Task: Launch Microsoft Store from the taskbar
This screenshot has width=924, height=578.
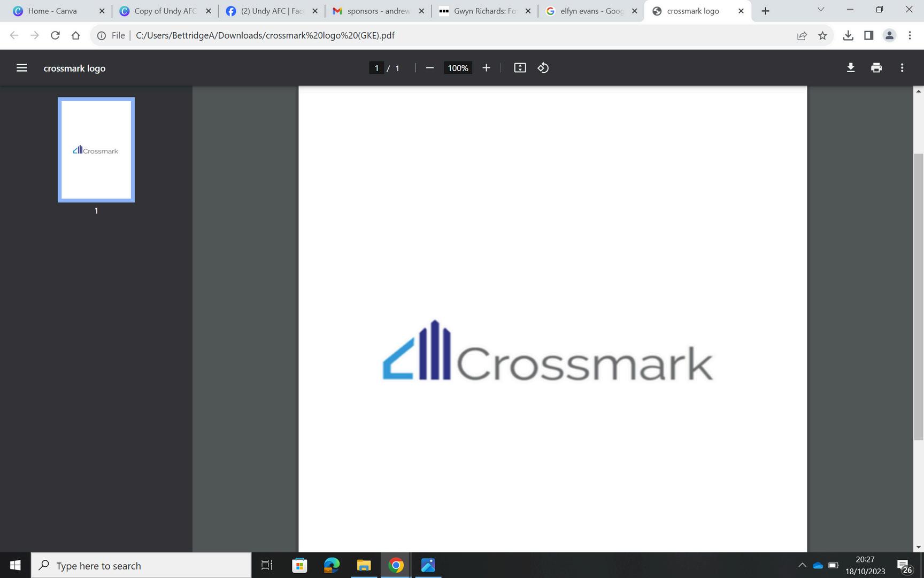Action: coord(299,565)
